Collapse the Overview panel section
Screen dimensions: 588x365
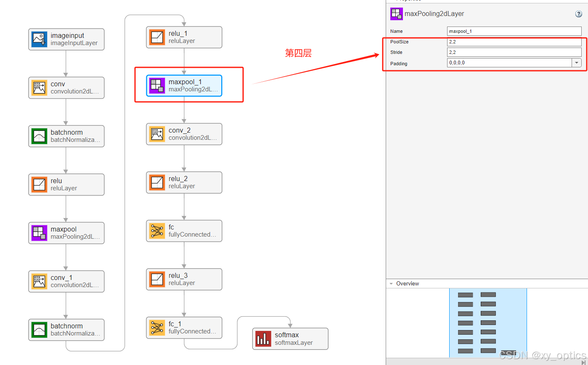pos(391,284)
